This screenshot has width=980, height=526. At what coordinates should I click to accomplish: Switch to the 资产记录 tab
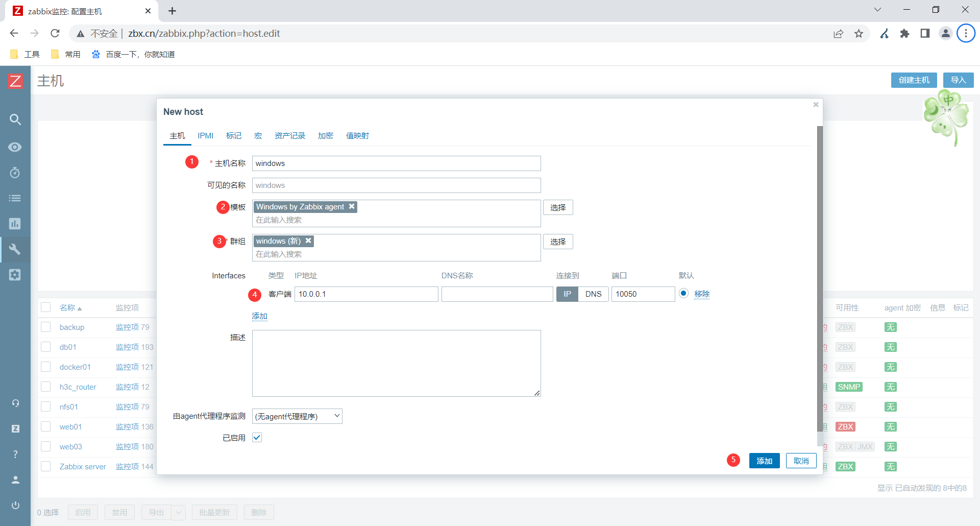pyautogui.click(x=290, y=136)
